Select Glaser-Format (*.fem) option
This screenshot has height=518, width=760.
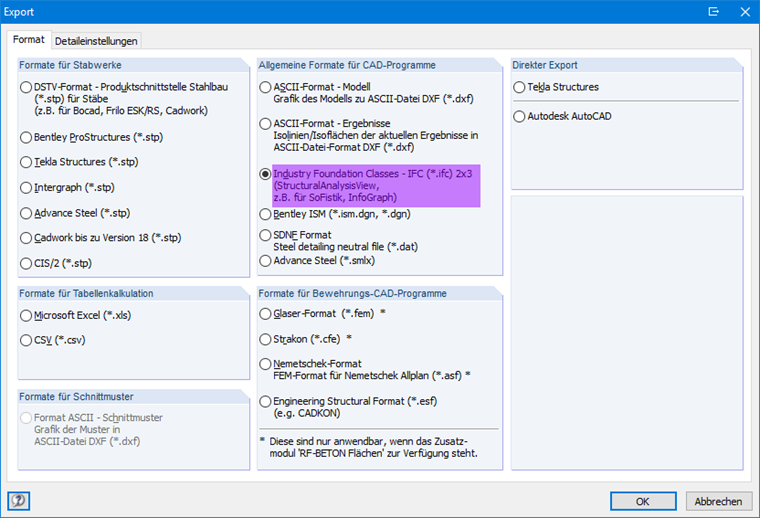(x=265, y=314)
